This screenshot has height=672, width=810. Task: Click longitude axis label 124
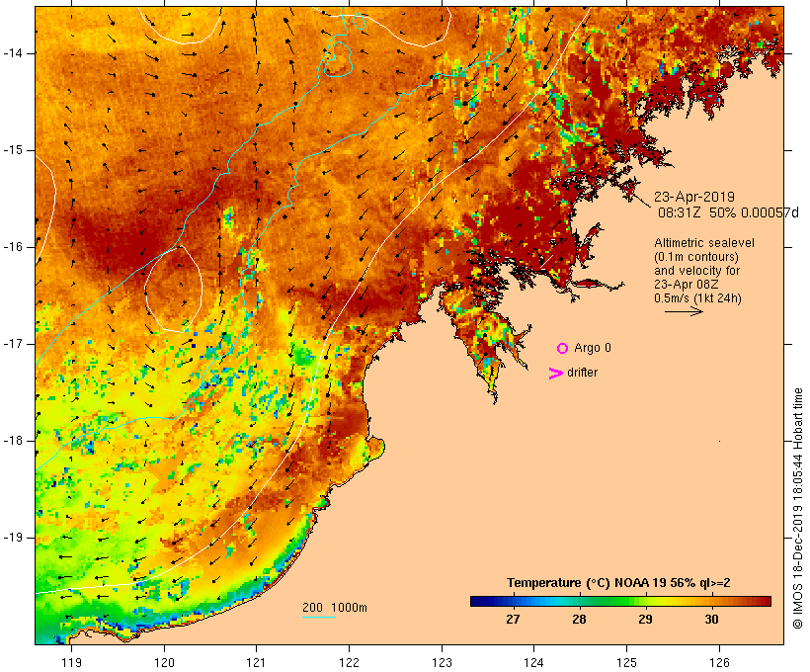(533, 663)
